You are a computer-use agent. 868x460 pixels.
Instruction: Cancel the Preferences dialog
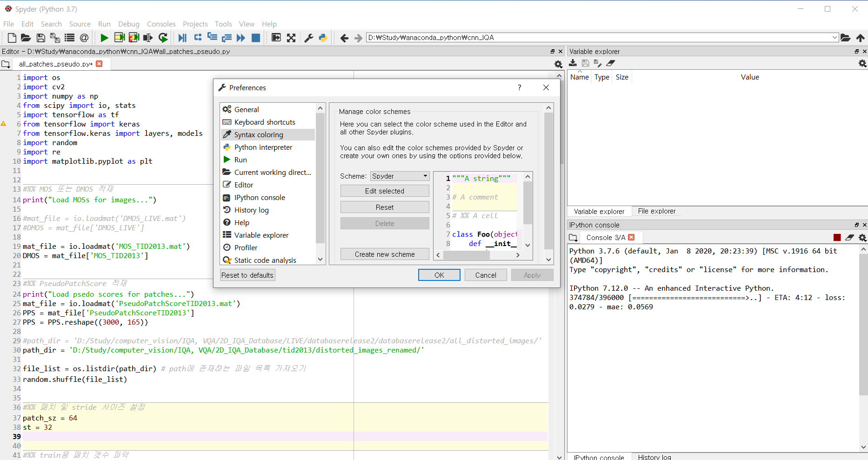click(x=486, y=275)
